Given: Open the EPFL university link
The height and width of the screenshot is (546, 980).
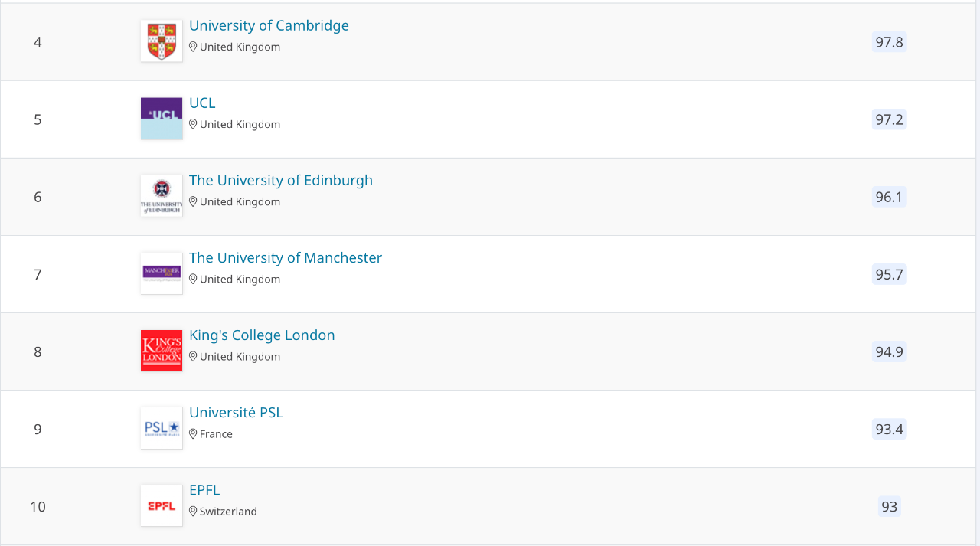Looking at the screenshot, I should pos(204,489).
